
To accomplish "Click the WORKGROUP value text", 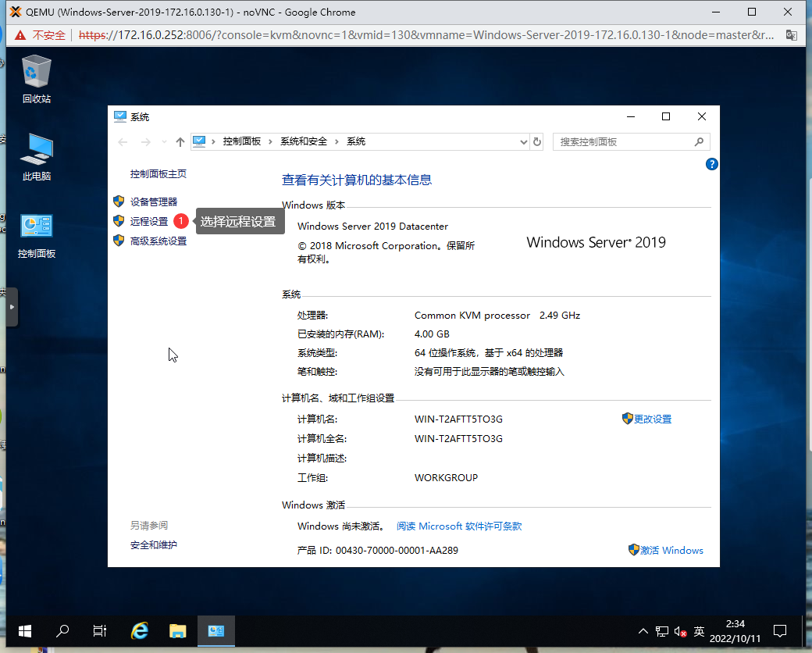I will pyautogui.click(x=446, y=478).
